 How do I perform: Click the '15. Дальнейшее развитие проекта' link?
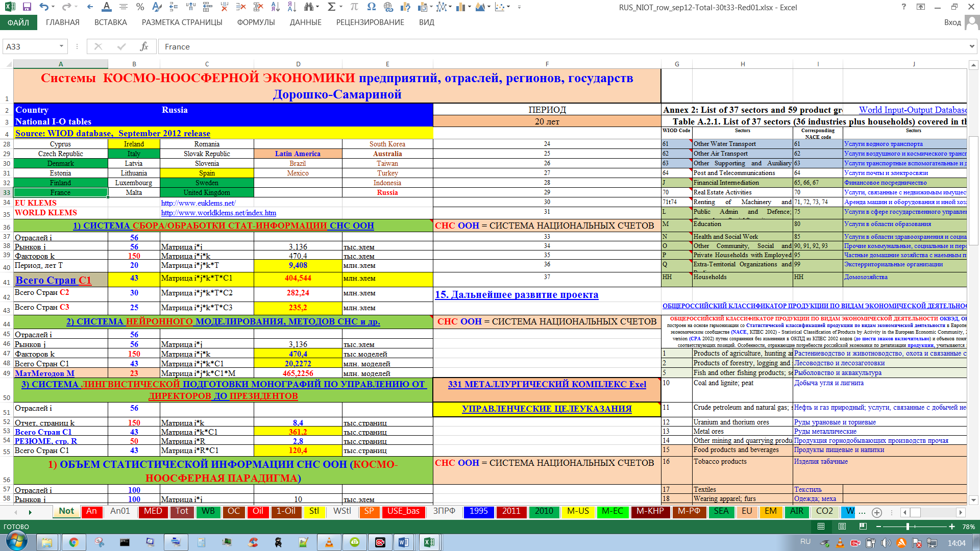click(517, 294)
